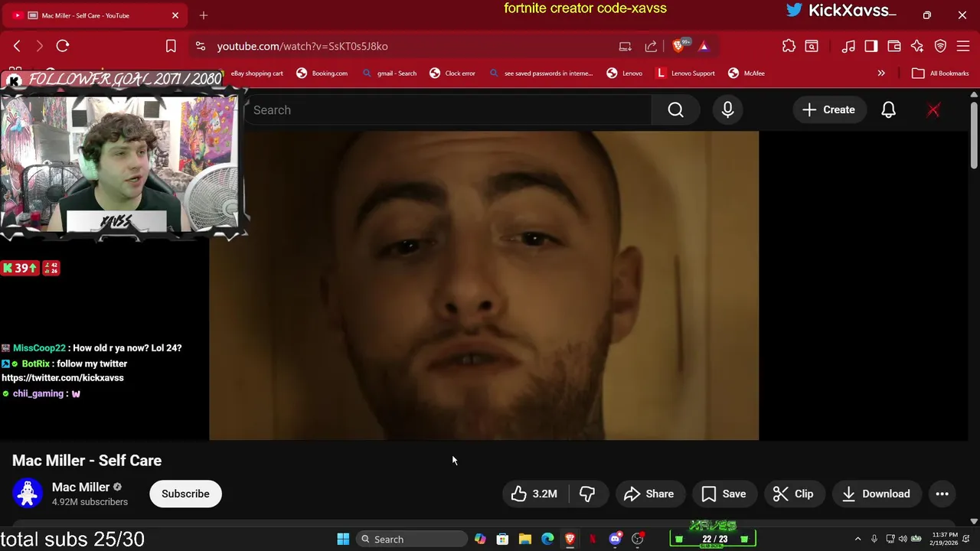Download the video with Download button

click(877, 494)
